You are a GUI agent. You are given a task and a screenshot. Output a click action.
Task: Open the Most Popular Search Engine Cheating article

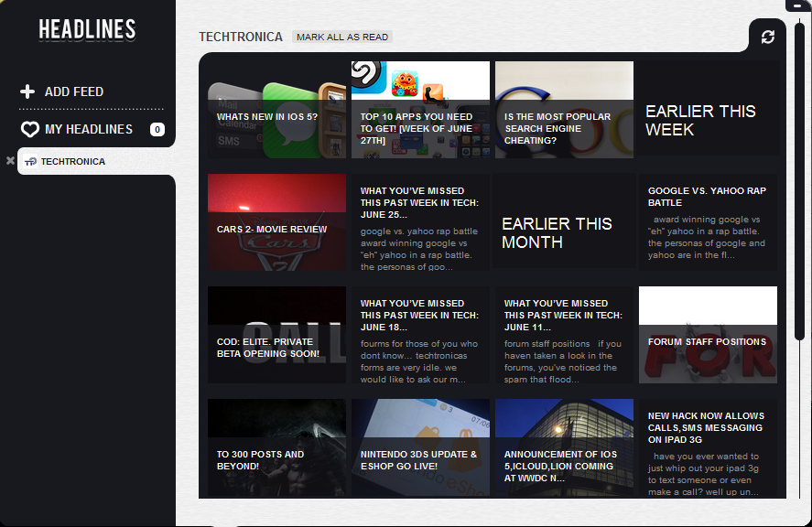tap(564, 110)
